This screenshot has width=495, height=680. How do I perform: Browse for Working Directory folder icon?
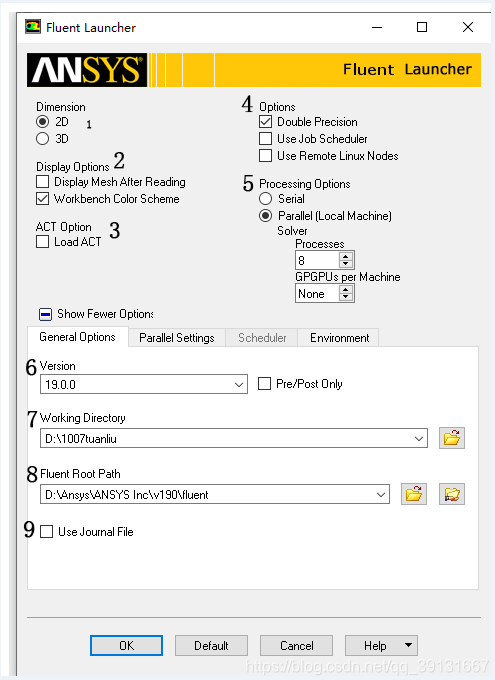pos(452,438)
